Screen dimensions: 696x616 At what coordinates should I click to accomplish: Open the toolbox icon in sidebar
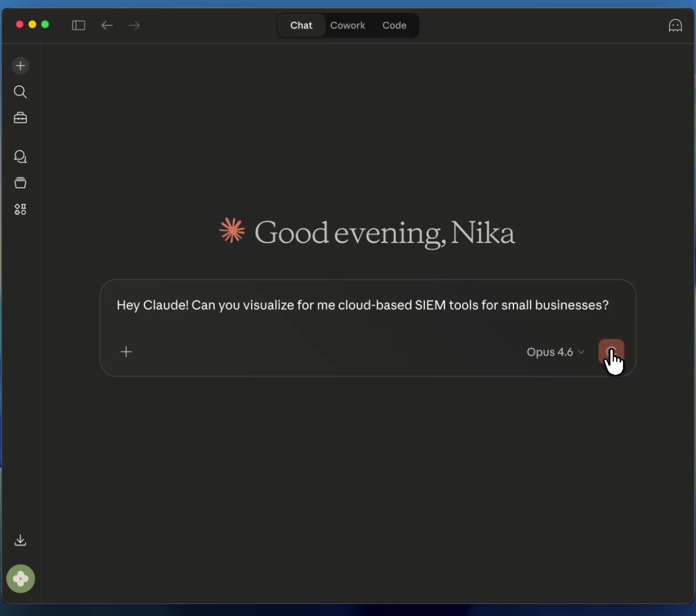[21, 118]
